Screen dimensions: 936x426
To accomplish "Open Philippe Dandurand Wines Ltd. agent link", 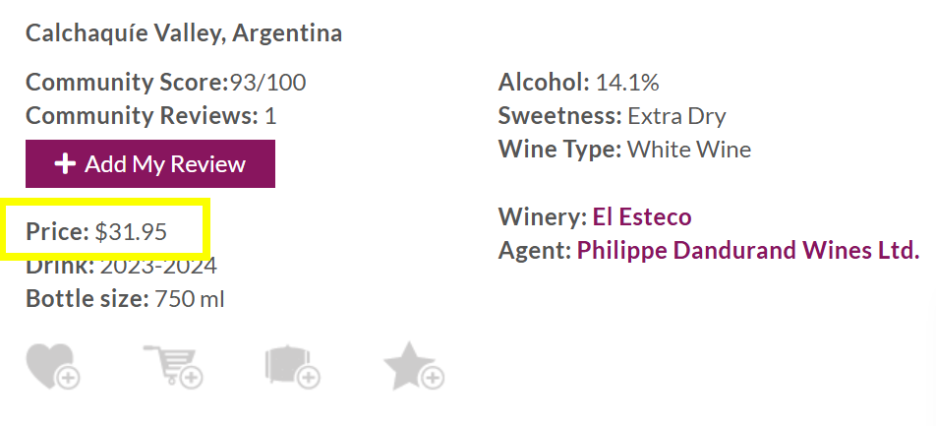I will coord(748,251).
